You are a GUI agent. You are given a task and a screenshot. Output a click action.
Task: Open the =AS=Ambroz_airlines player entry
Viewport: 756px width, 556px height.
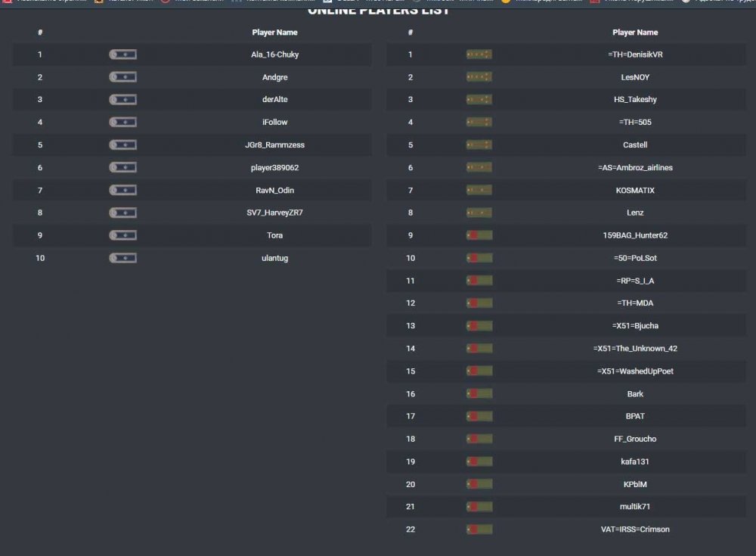[635, 167]
